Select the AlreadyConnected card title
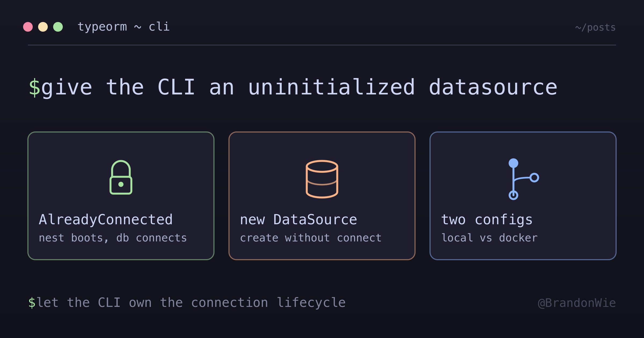The image size is (644, 338). pos(106,219)
